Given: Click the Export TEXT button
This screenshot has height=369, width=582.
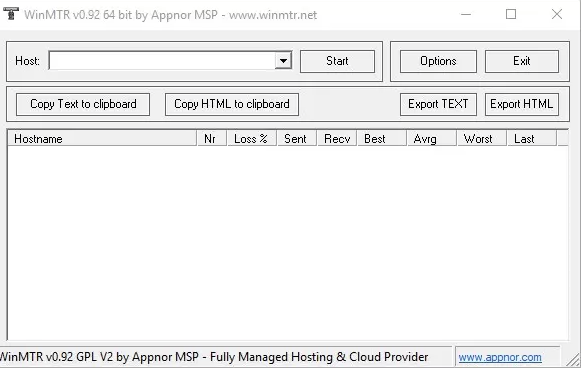Looking at the screenshot, I should coord(438,104).
